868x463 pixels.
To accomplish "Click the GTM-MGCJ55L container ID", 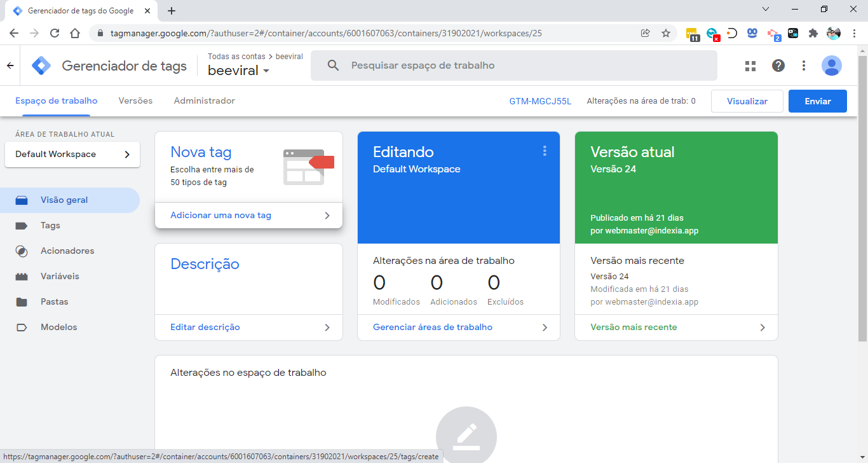I will [540, 101].
